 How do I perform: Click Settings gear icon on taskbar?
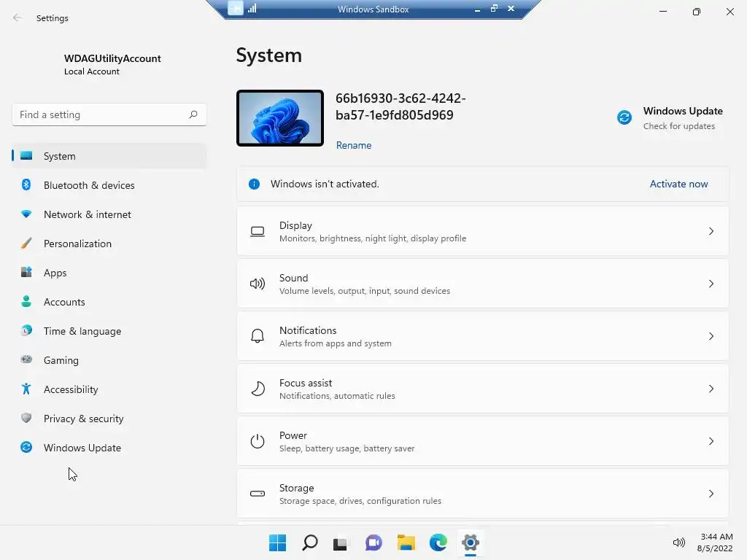[x=471, y=542]
